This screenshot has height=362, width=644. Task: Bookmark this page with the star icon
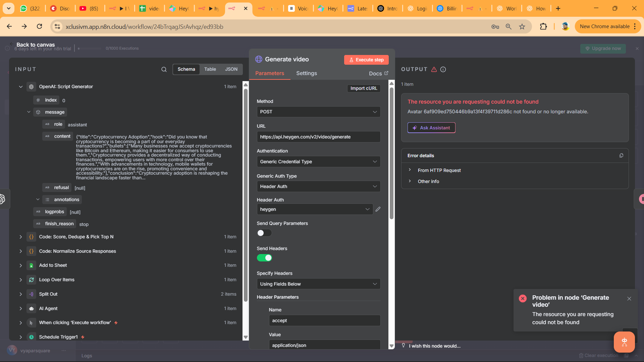pos(522,26)
